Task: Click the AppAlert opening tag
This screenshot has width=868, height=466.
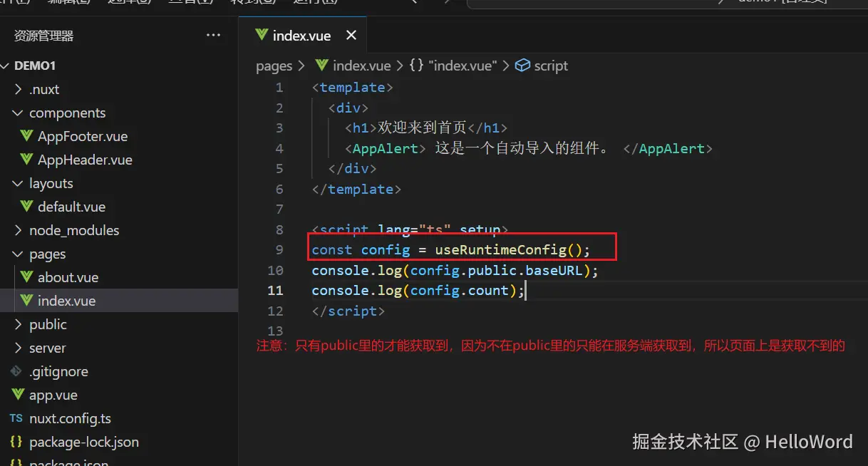Action: point(386,149)
